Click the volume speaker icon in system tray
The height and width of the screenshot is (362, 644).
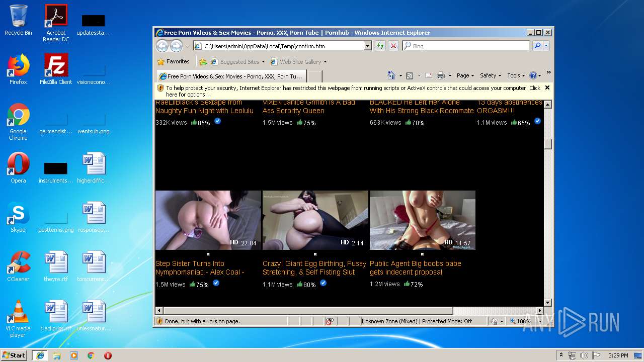point(584,355)
